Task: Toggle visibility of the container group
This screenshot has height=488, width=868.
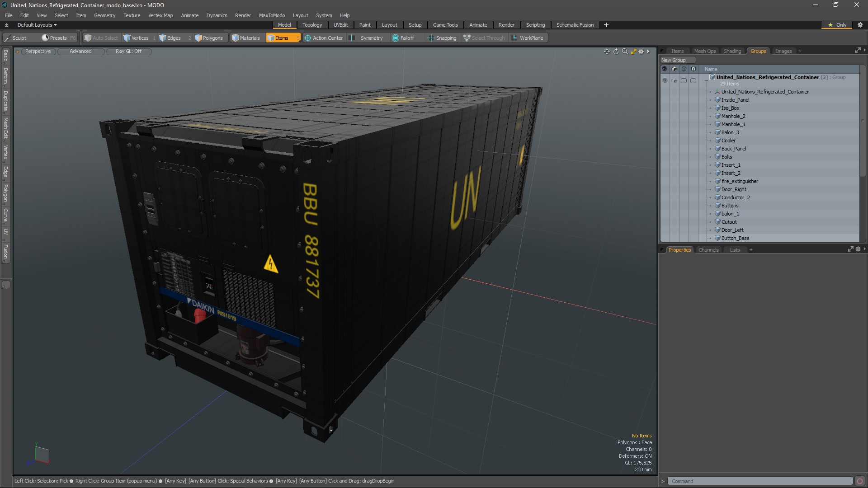Action: click(x=665, y=80)
